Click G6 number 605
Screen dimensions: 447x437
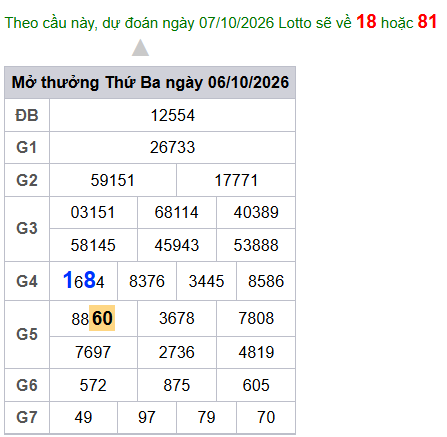256,385
